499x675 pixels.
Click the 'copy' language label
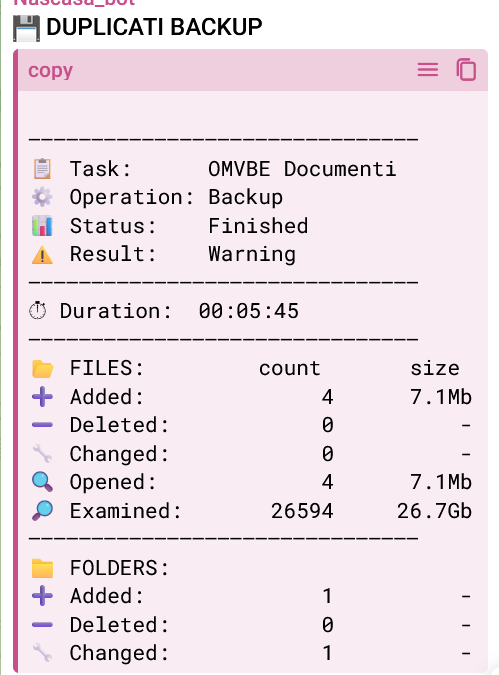tap(50, 71)
